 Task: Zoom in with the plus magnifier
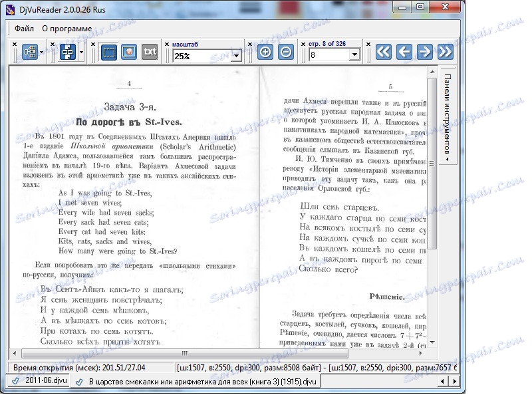[265, 52]
